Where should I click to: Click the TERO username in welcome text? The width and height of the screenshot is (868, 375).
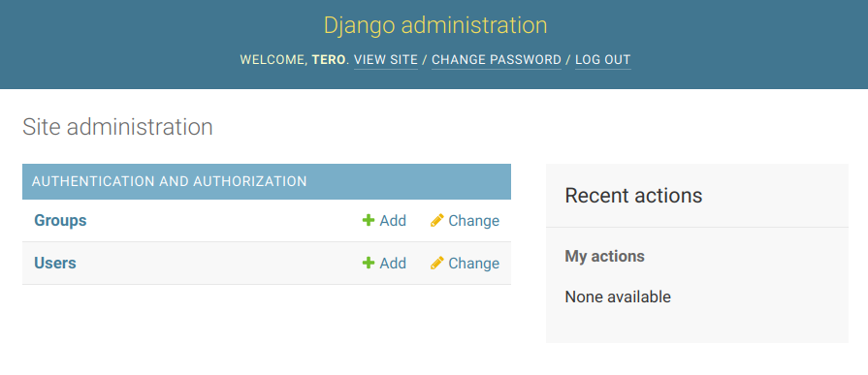point(329,60)
